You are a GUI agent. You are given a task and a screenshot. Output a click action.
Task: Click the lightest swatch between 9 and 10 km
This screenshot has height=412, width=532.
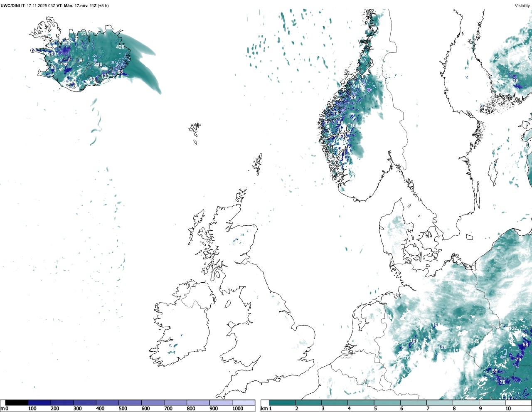pos(493,402)
